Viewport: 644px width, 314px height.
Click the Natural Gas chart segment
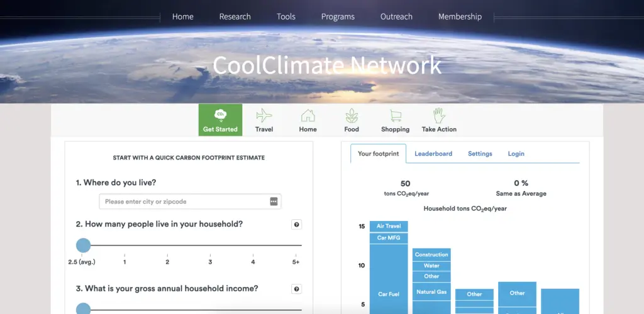coord(431,291)
